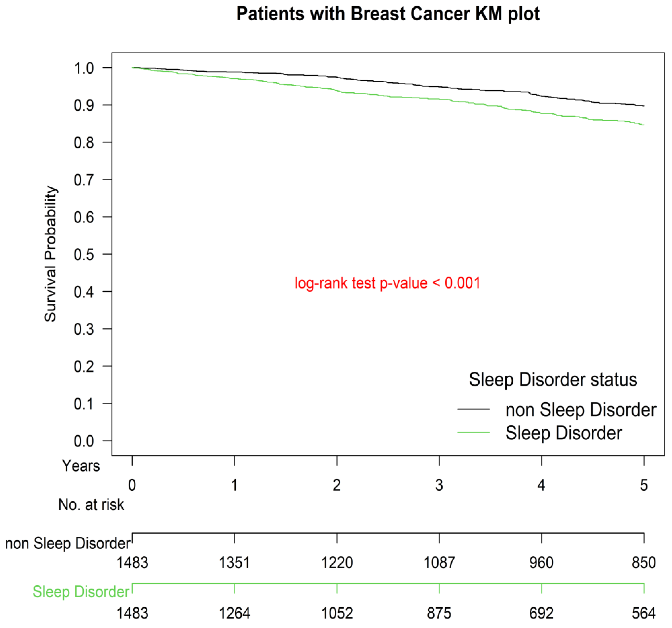The width and height of the screenshot is (672, 628).
Task: Click the year 1 x-axis tick label
Action: (234, 485)
